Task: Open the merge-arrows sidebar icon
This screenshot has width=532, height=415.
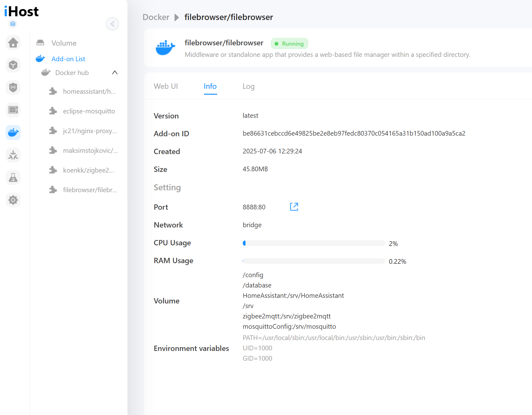Action: [13, 155]
